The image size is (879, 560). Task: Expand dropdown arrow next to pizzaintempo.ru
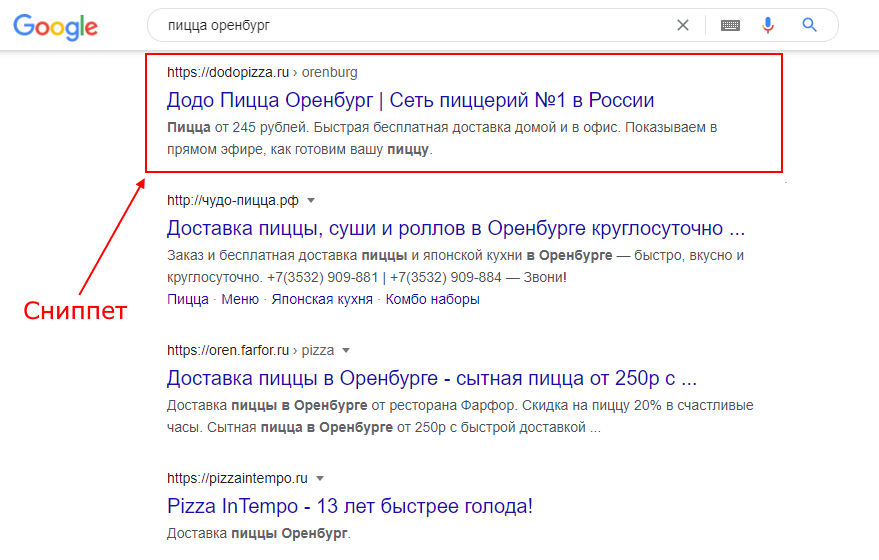(x=320, y=478)
